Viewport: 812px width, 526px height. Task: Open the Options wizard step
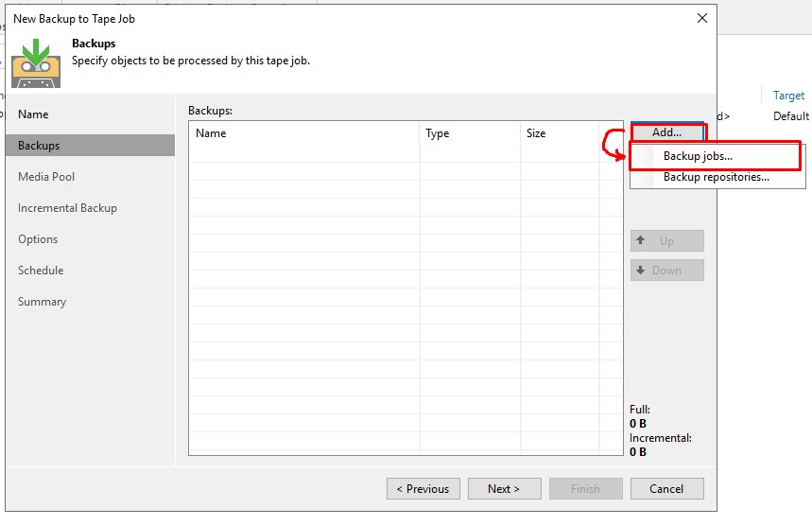38,239
